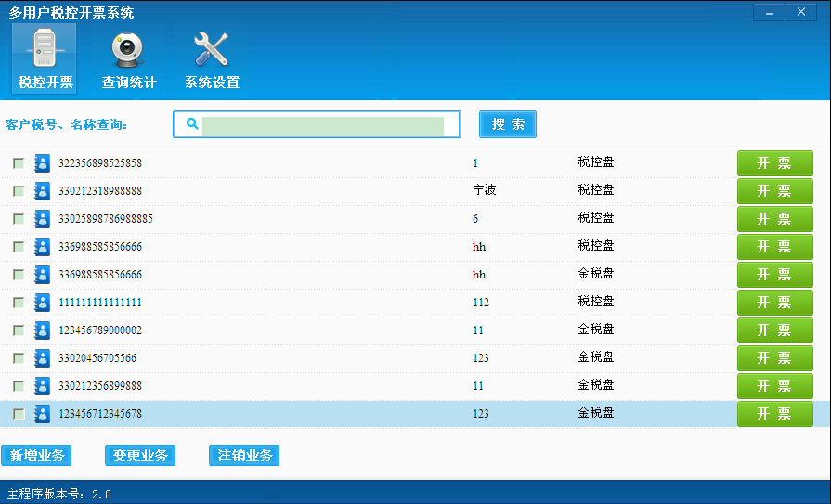Click contact icon for 111111111111111 row
The width and height of the screenshot is (831, 504).
42,303
